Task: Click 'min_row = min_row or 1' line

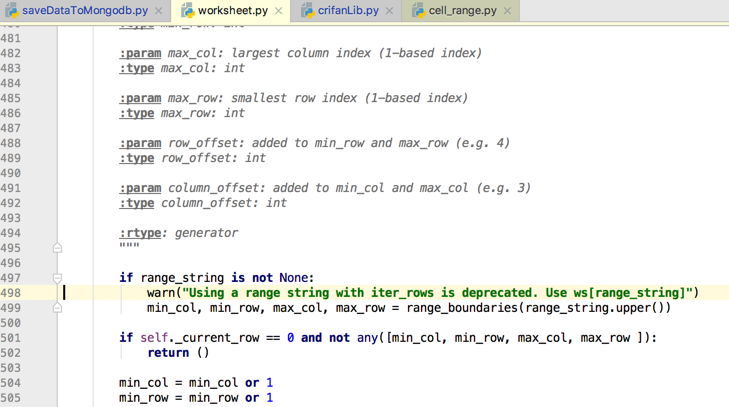Action: click(x=196, y=398)
